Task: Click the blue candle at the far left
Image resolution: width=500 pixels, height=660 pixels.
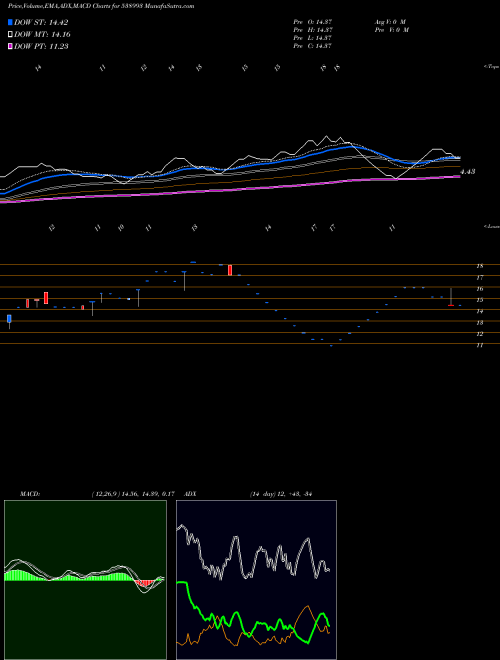Action: pos(9,319)
